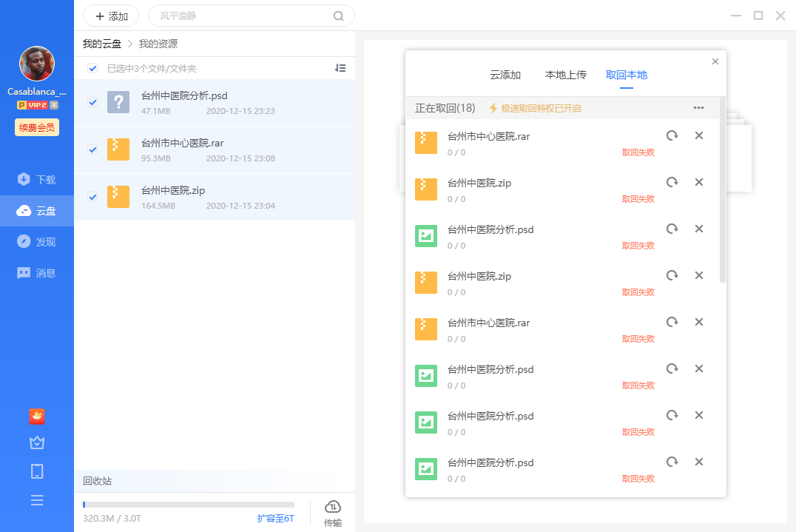Select the 云盘 sidebar icon
The image size is (796, 532).
(37, 210)
